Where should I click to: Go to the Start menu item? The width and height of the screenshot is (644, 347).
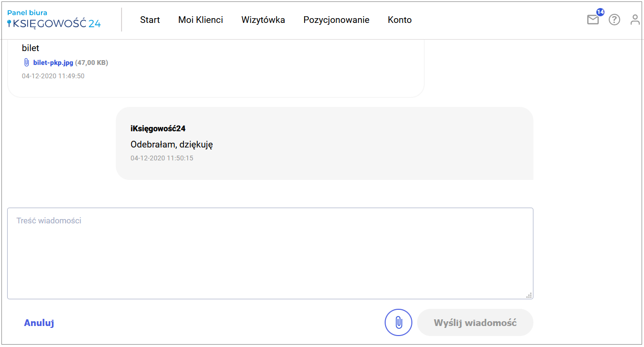150,20
